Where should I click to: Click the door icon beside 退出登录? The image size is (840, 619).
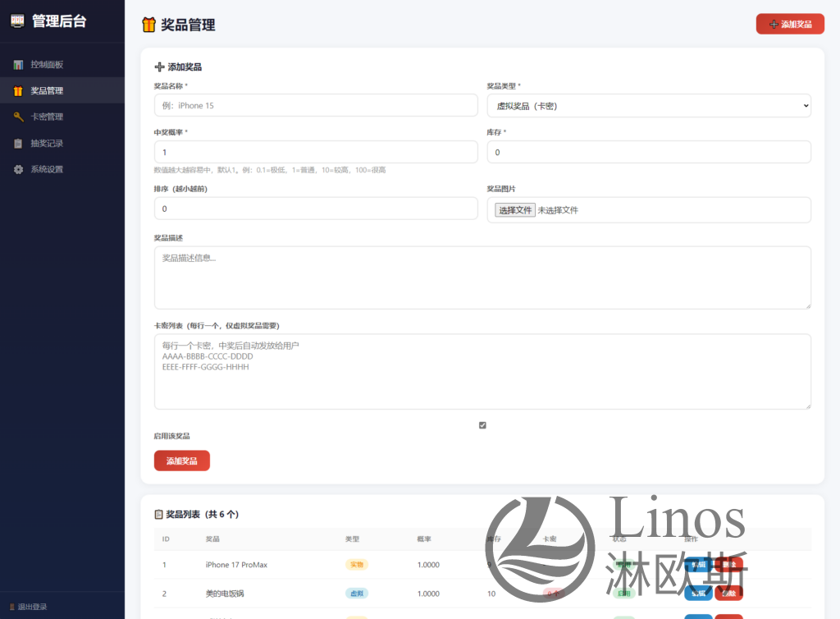[x=11, y=608]
